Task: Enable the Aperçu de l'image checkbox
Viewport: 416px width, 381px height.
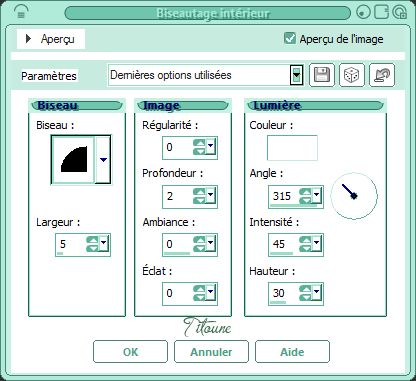Action: 290,38
